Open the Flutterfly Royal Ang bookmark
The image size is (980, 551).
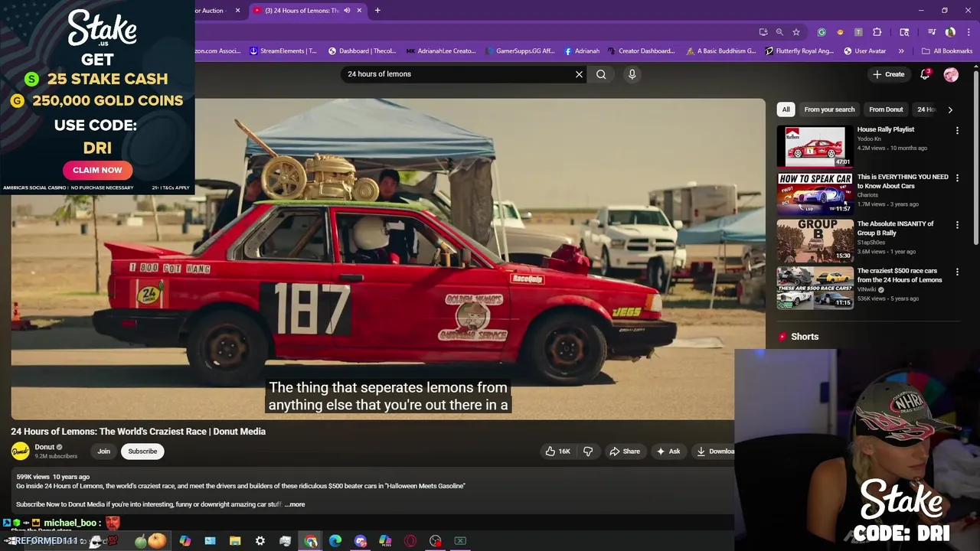(x=800, y=51)
